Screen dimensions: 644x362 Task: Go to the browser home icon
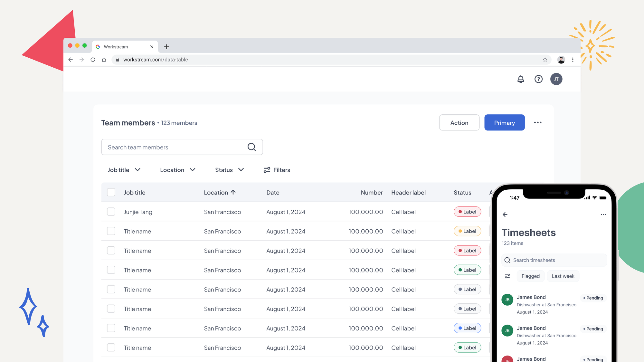104,60
